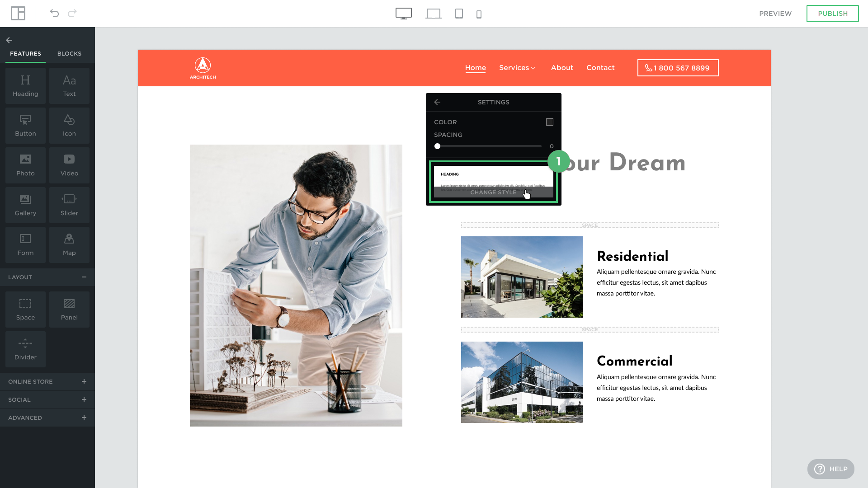The image size is (868, 488).
Task: Select the Form feature
Action: coord(25,245)
